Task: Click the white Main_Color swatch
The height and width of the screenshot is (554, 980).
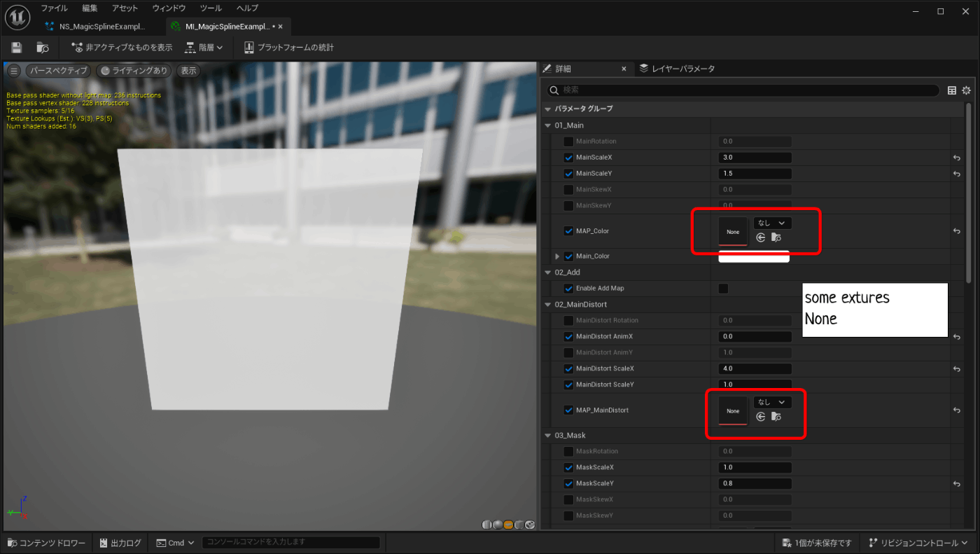Action: pos(754,256)
